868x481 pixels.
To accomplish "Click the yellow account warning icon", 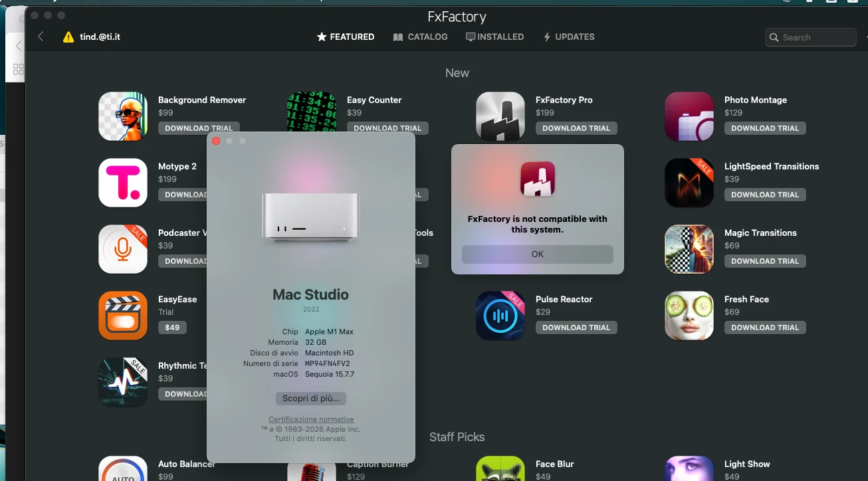I will click(68, 37).
